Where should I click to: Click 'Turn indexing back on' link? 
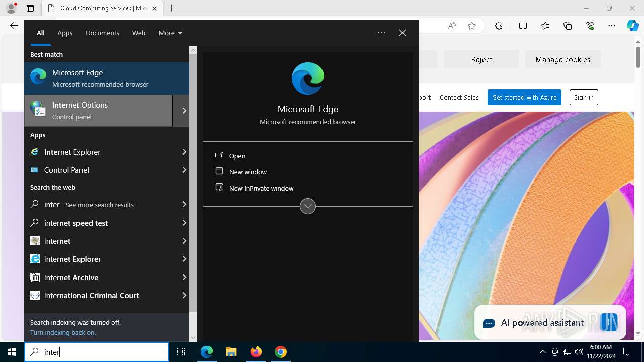click(x=63, y=332)
